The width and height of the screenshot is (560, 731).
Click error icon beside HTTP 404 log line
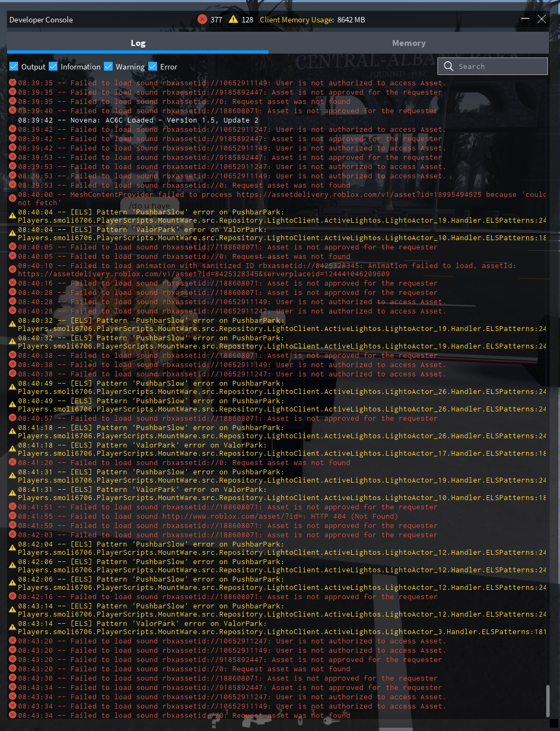point(13,516)
